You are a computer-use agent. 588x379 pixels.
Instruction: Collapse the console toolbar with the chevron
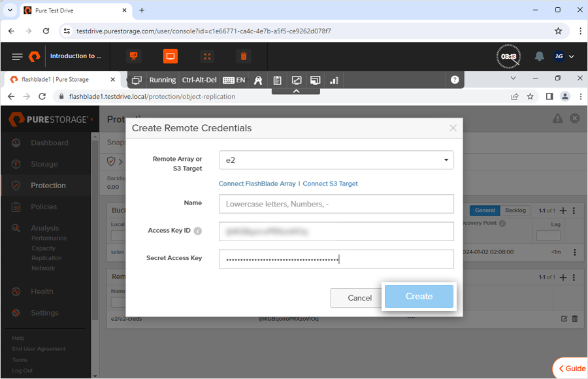point(296,91)
